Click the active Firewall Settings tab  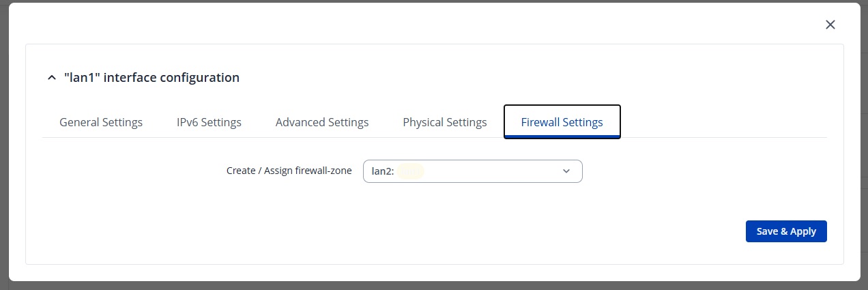point(562,122)
